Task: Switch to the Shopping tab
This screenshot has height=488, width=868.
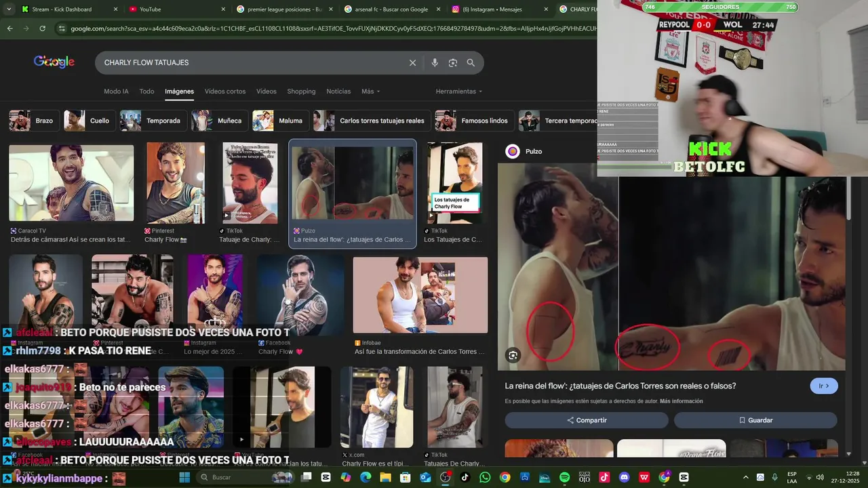Action: [301, 91]
